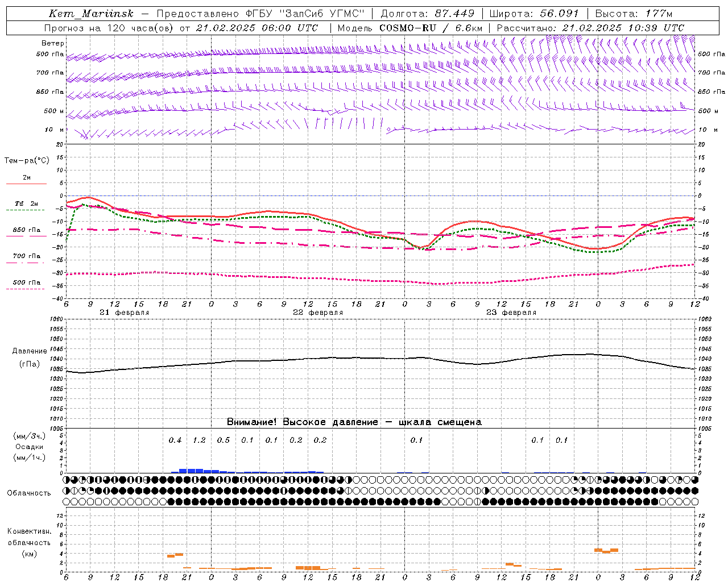Click the "Тем-ра(°C)" temperature panel label

(27, 161)
